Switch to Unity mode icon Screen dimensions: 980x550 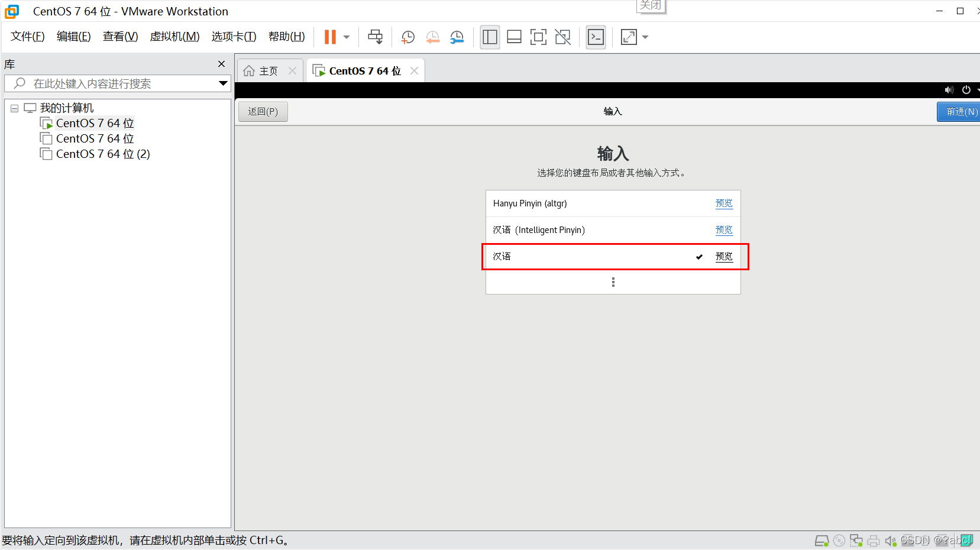tap(563, 37)
